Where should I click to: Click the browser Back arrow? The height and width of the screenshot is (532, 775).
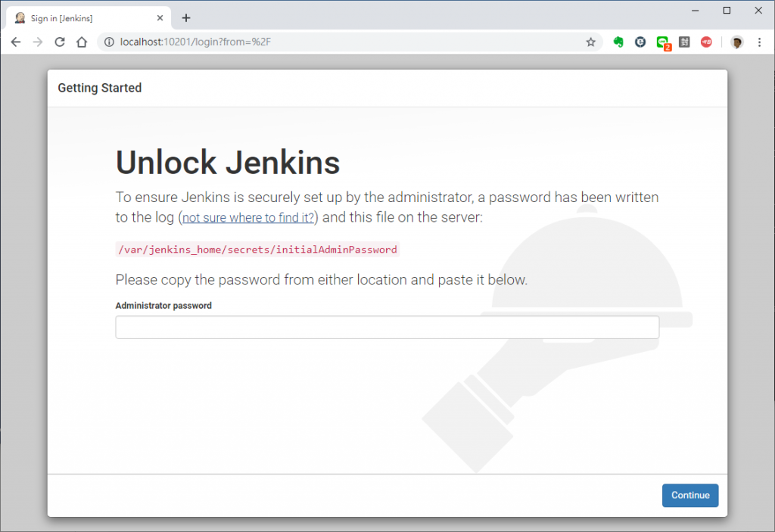tap(16, 42)
